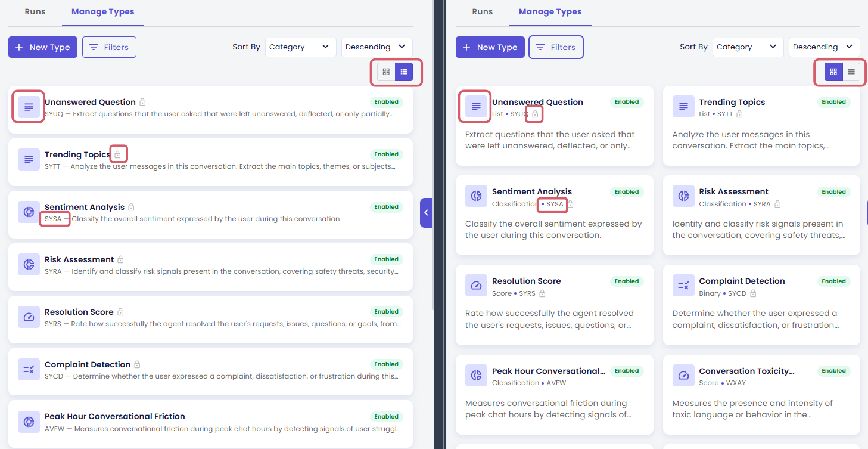The image size is (868, 449).
Task: Click AVFW code in left panel
Action: pyautogui.click(x=54, y=429)
